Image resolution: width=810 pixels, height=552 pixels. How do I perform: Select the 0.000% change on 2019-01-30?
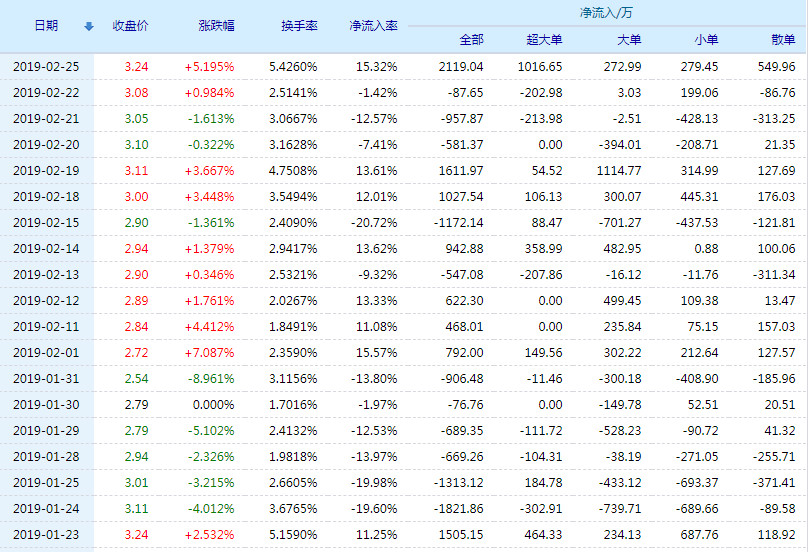click(x=215, y=404)
